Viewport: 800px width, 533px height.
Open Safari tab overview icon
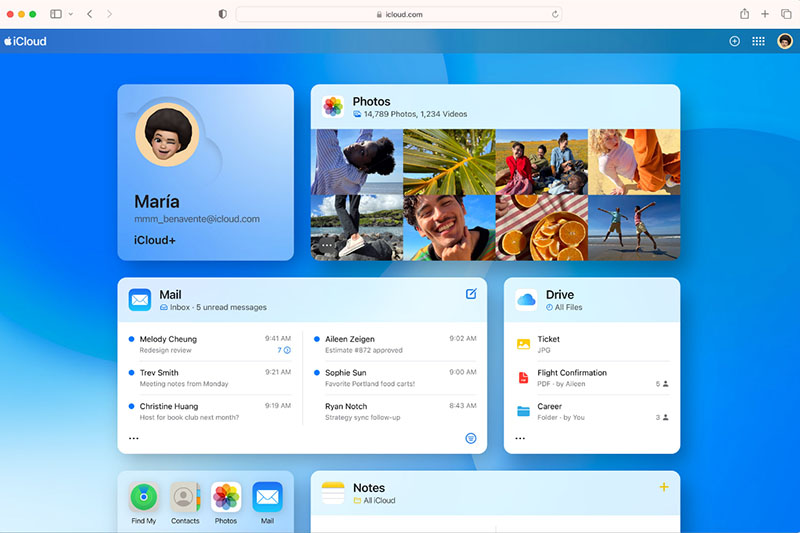(786, 14)
